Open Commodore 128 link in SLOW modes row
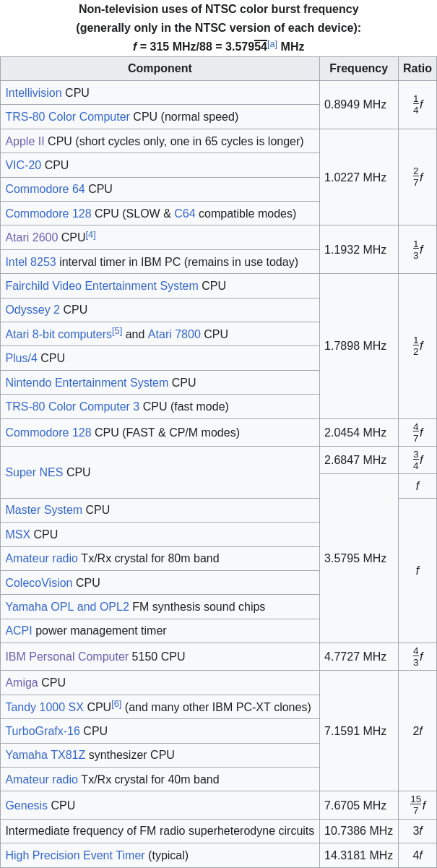The image size is (437, 868). [48, 213]
